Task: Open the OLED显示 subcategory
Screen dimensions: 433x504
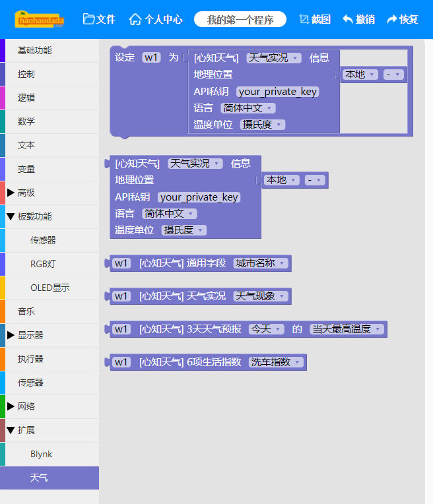Action: tap(50, 288)
